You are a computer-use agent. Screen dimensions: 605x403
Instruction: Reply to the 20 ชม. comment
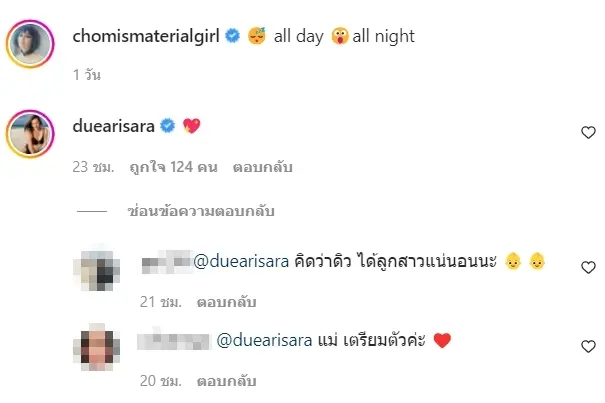226,381
